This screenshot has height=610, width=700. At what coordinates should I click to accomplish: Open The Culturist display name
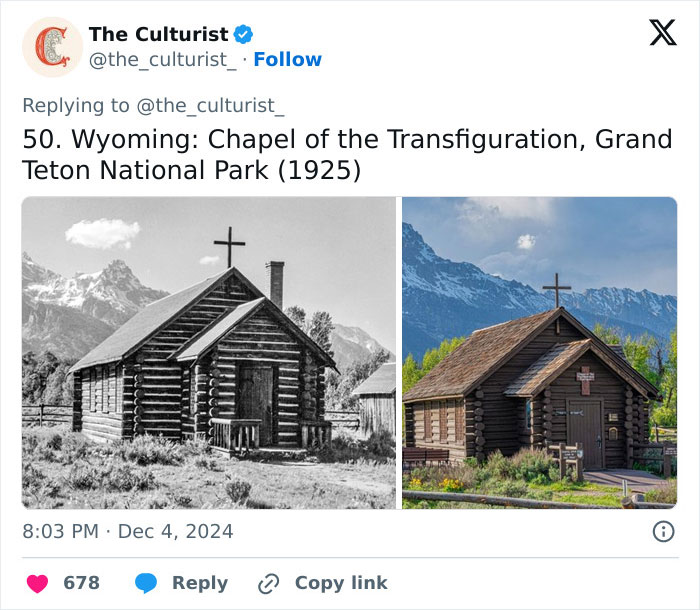coord(158,35)
